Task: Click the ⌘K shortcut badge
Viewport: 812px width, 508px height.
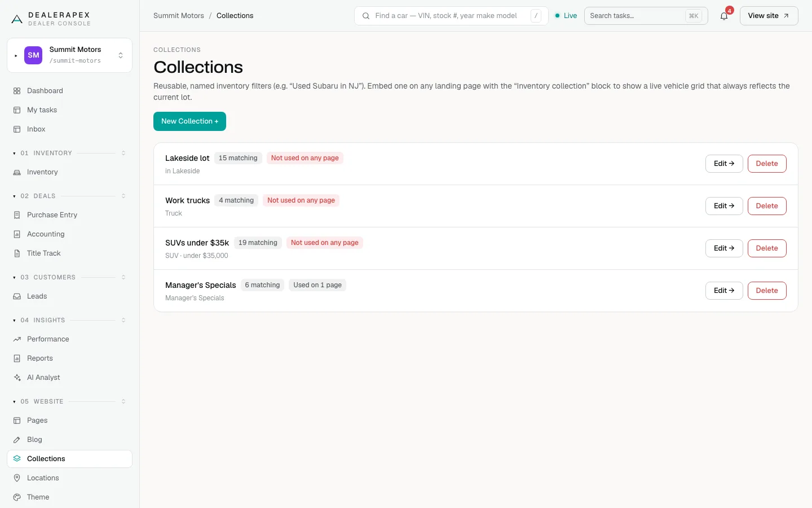Action: coord(694,16)
